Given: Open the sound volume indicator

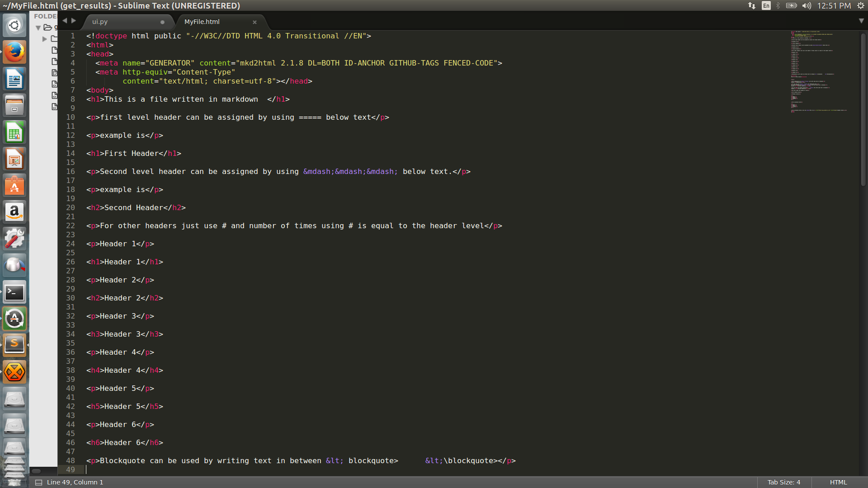Looking at the screenshot, I should coord(807,5).
